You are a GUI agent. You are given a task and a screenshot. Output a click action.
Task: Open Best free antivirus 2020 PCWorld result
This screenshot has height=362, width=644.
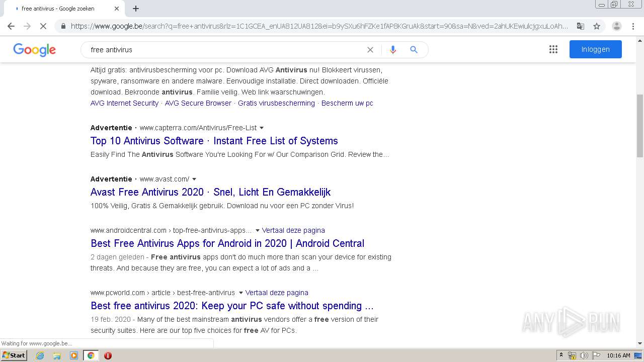click(232, 306)
